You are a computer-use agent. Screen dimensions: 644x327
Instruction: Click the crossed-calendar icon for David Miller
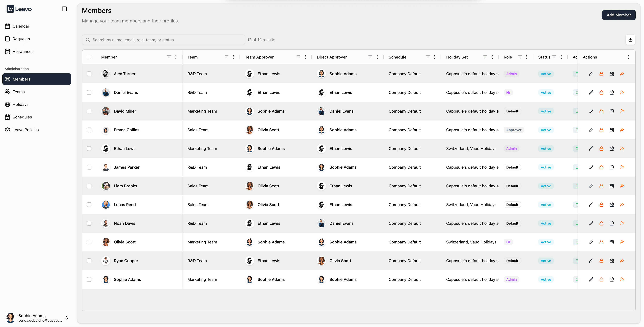611,111
